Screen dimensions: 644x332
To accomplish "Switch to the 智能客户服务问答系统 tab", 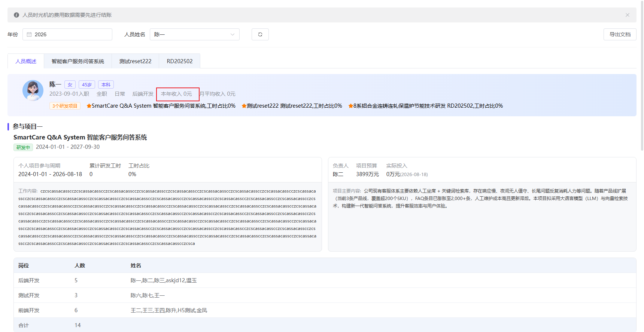I will pyautogui.click(x=78, y=61).
